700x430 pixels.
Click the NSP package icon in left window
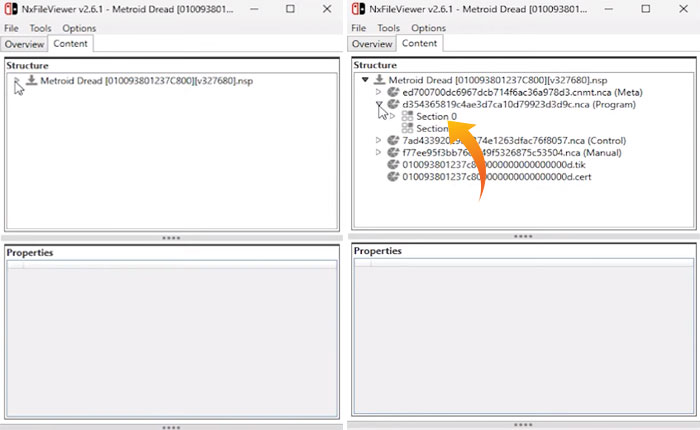[31, 80]
